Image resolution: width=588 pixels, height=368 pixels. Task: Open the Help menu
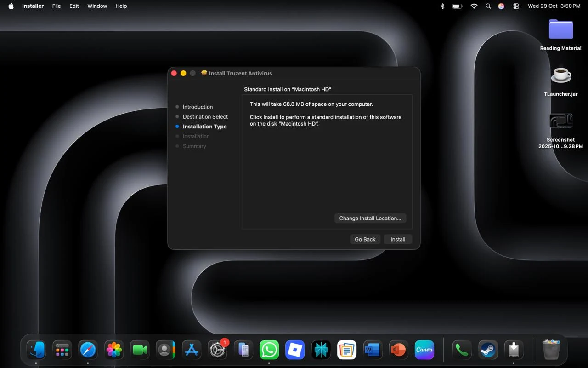(121, 6)
